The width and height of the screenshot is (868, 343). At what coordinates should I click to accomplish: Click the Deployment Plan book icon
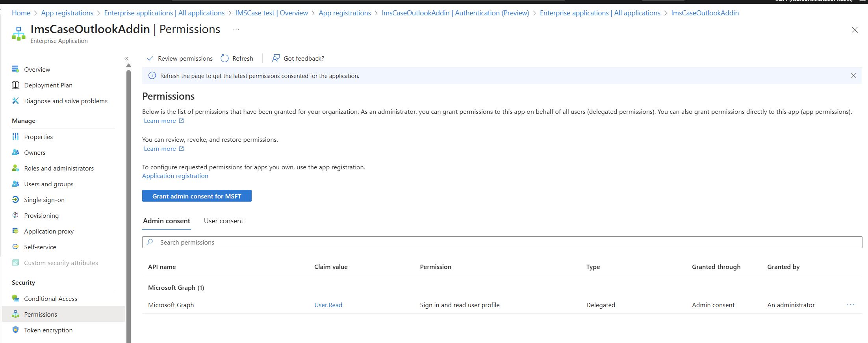pyautogui.click(x=15, y=85)
